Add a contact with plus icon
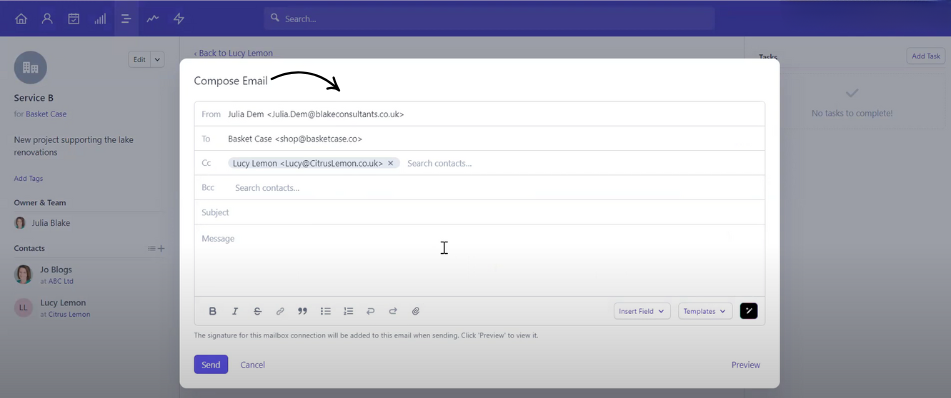Screen dimensions: 951x398 point(161,248)
